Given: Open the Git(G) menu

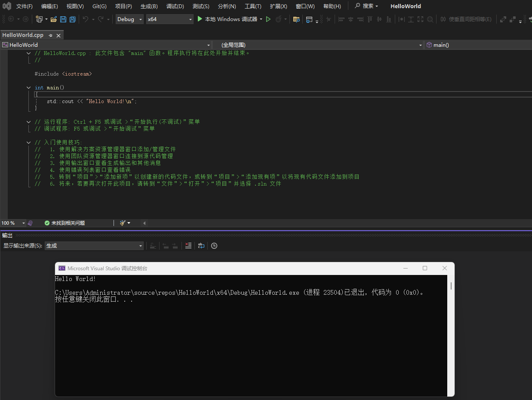Looking at the screenshot, I should [x=99, y=6].
